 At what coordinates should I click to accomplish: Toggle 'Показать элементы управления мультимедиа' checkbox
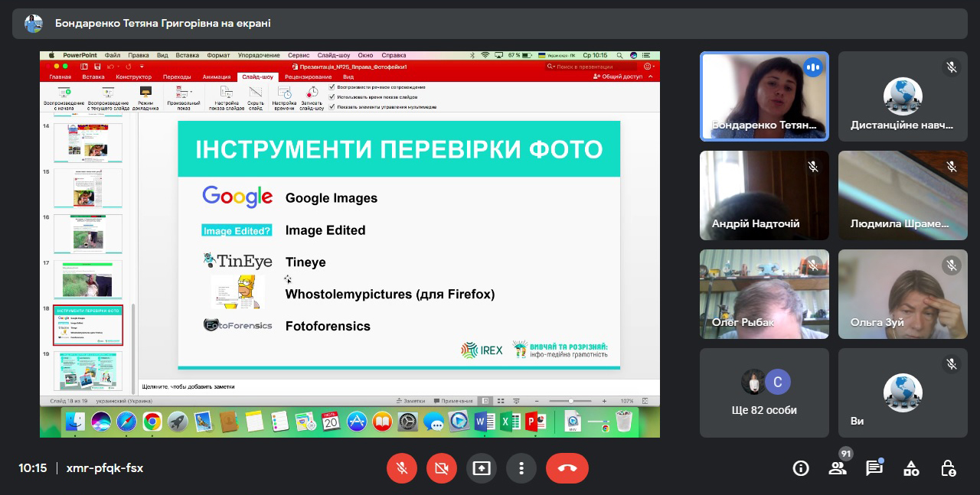pos(332,106)
